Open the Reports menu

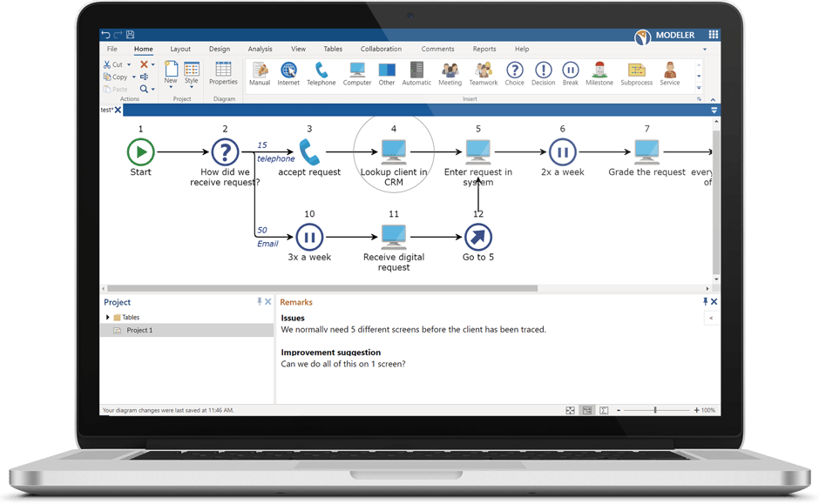(x=484, y=49)
